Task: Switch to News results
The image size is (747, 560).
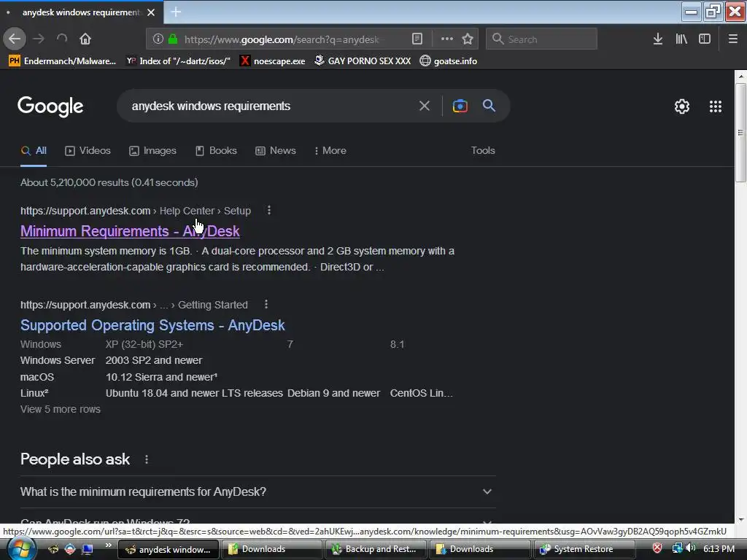Action: point(275,150)
